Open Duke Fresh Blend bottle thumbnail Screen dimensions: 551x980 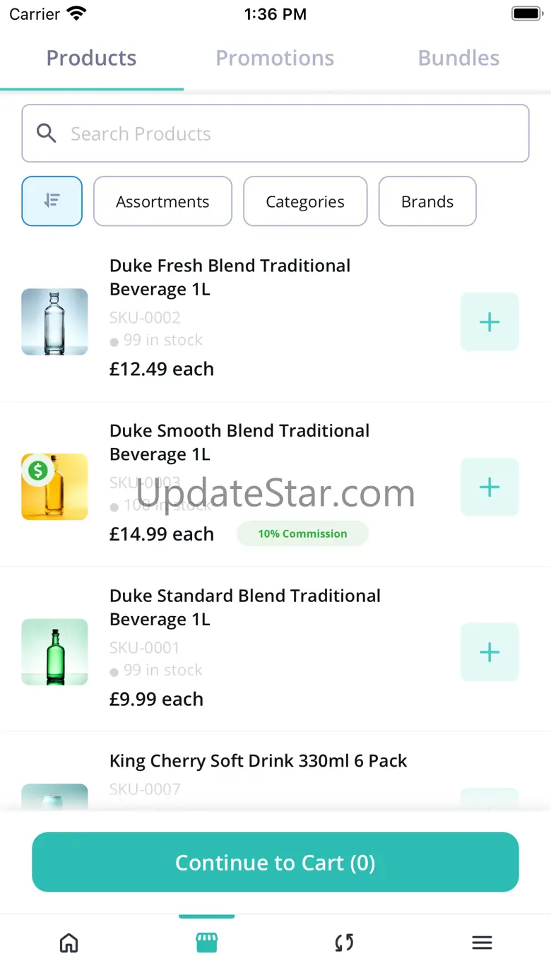click(x=54, y=321)
